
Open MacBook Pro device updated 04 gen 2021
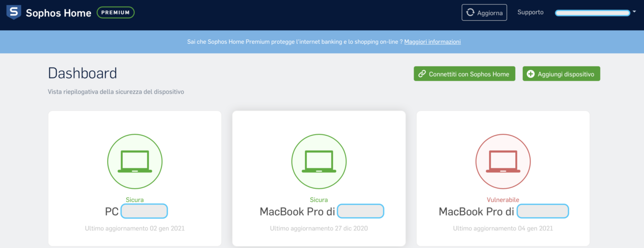pyautogui.click(x=504, y=212)
